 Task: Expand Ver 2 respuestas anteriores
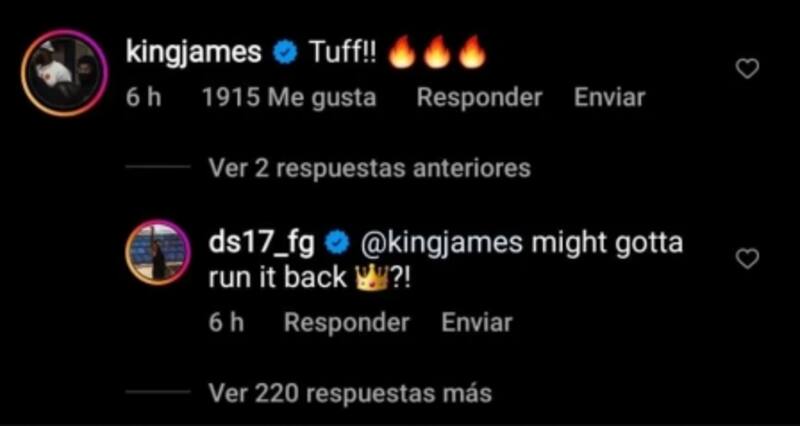(x=370, y=168)
